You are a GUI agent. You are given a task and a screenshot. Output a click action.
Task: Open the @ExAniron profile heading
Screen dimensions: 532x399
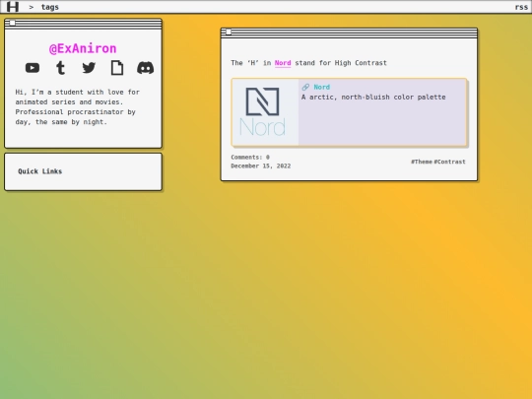[83, 48]
